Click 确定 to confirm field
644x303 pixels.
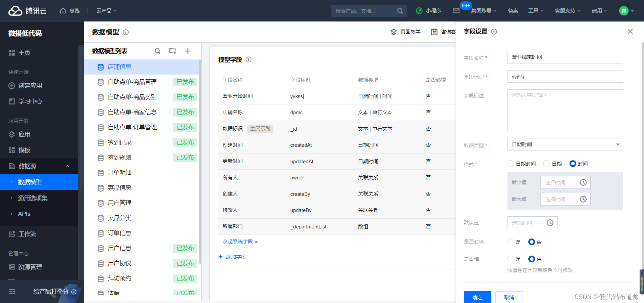click(477, 297)
